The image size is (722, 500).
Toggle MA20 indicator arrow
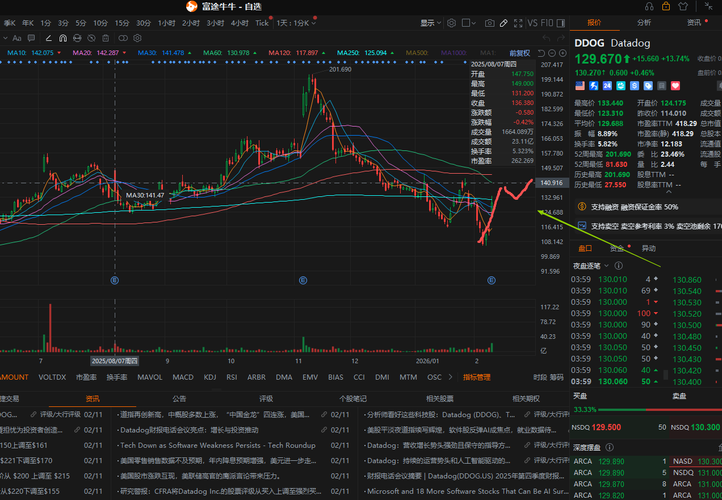[x=124, y=53]
